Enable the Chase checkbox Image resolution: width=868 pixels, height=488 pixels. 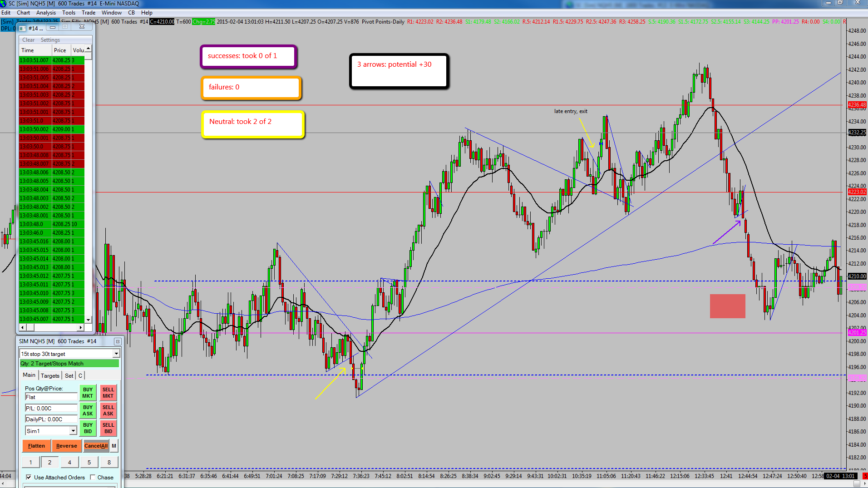click(93, 477)
